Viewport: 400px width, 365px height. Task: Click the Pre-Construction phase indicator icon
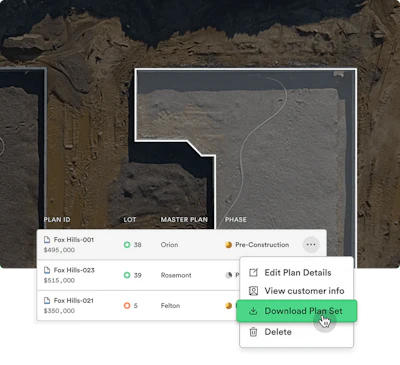(228, 245)
